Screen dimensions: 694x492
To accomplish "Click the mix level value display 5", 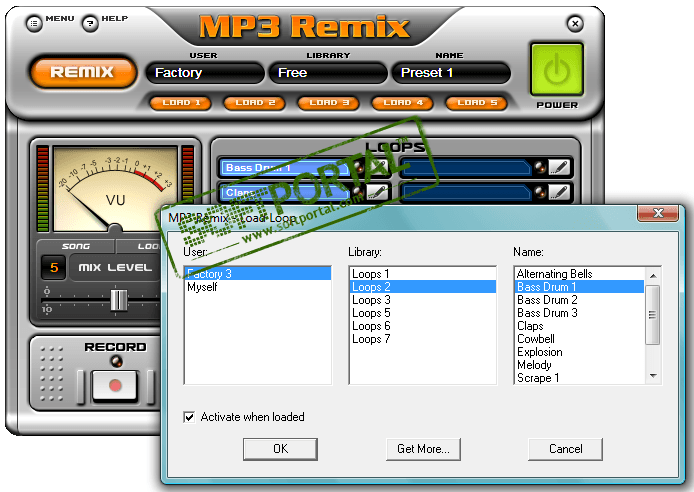I will [54, 267].
